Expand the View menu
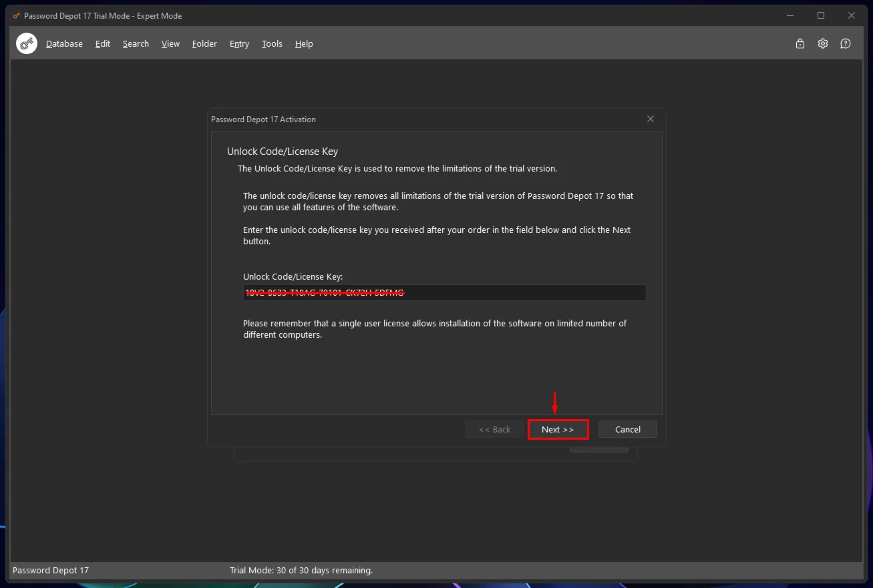 170,43
